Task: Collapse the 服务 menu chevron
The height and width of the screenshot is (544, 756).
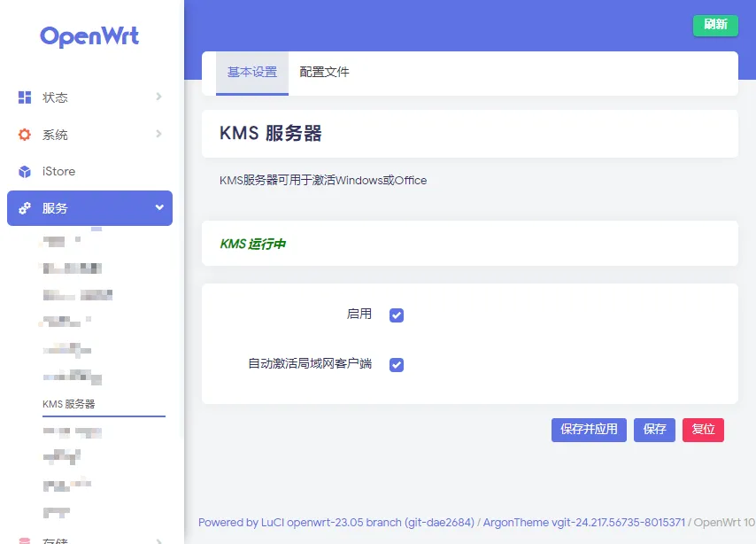Action: tap(159, 207)
